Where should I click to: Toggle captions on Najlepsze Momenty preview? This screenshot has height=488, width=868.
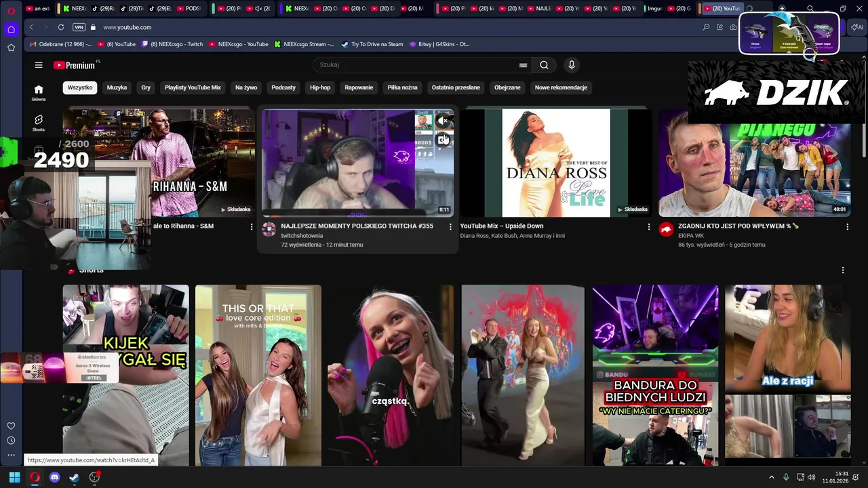click(443, 140)
